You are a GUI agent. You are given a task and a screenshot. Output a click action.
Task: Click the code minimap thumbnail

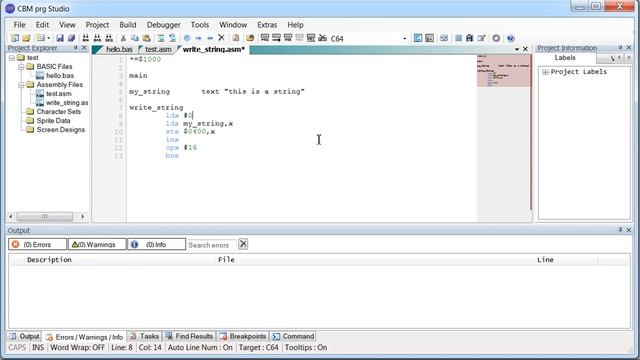pyautogui.click(x=504, y=71)
